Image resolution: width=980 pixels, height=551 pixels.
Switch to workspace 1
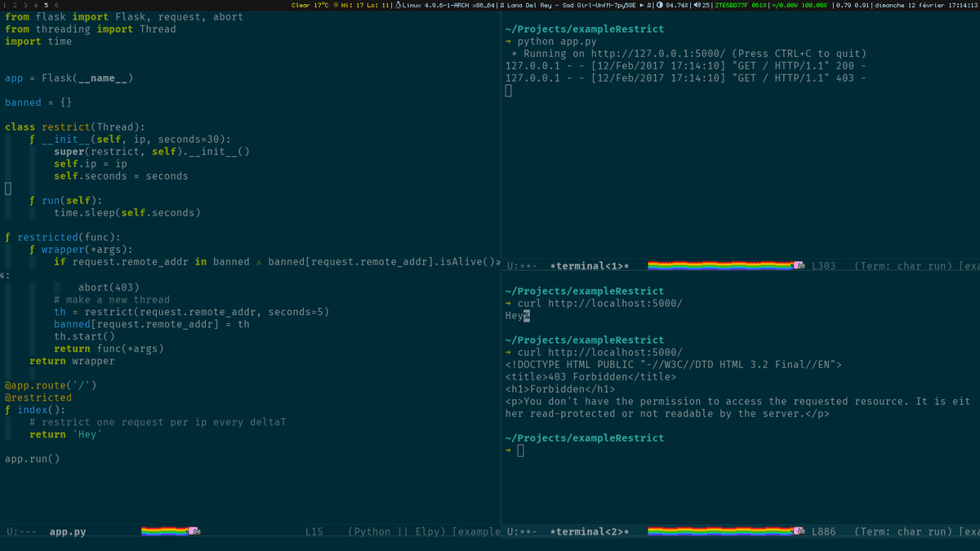click(4, 5)
